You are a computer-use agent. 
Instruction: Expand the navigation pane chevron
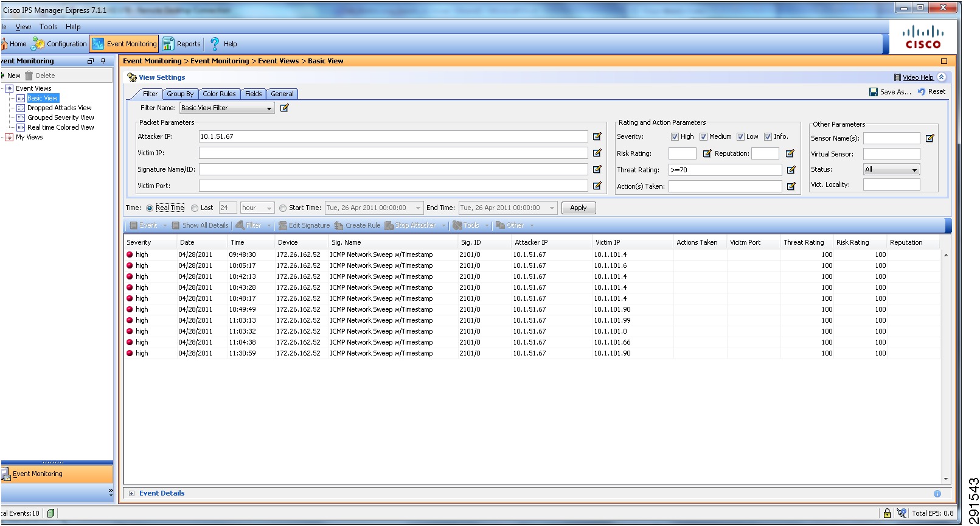pos(110,491)
